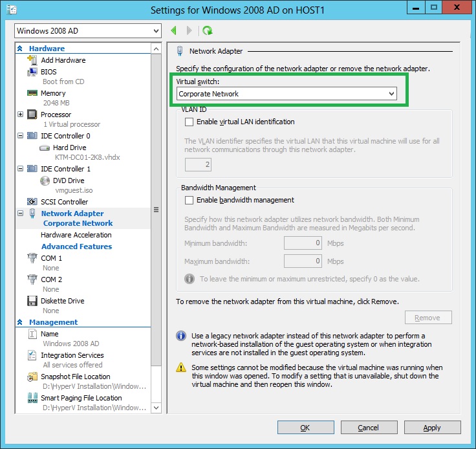
Task: Click the Network Adapter icon in tree
Action: (32, 213)
